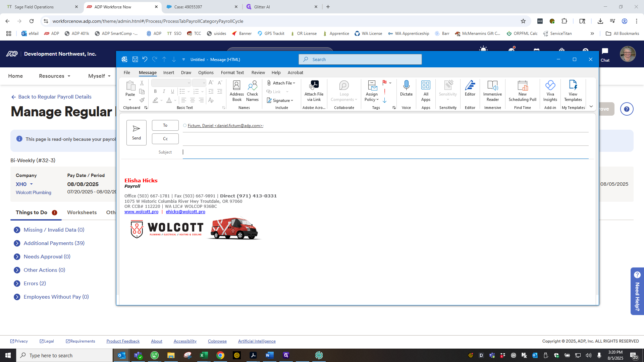Switch to the Format Text tab
644x362 pixels.
pyautogui.click(x=232, y=72)
